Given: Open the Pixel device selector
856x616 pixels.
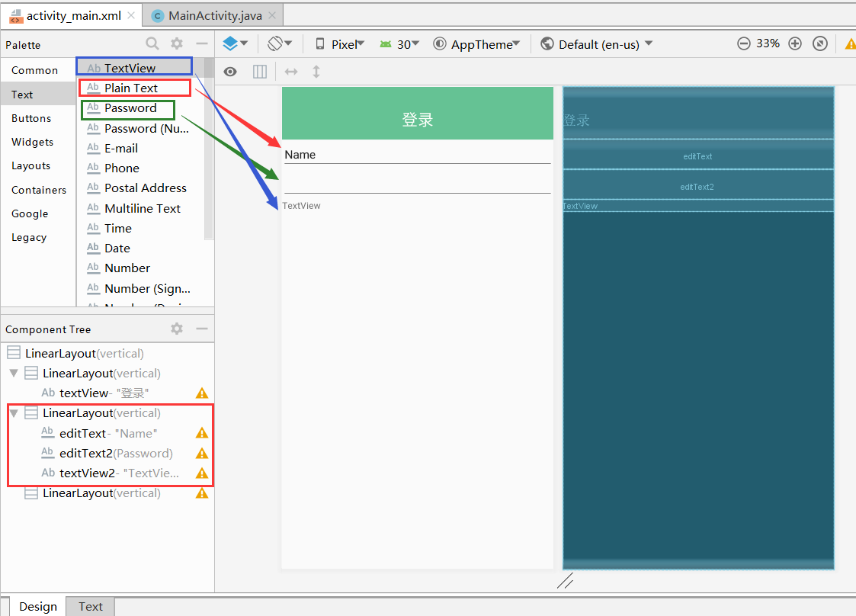Looking at the screenshot, I should [339, 44].
